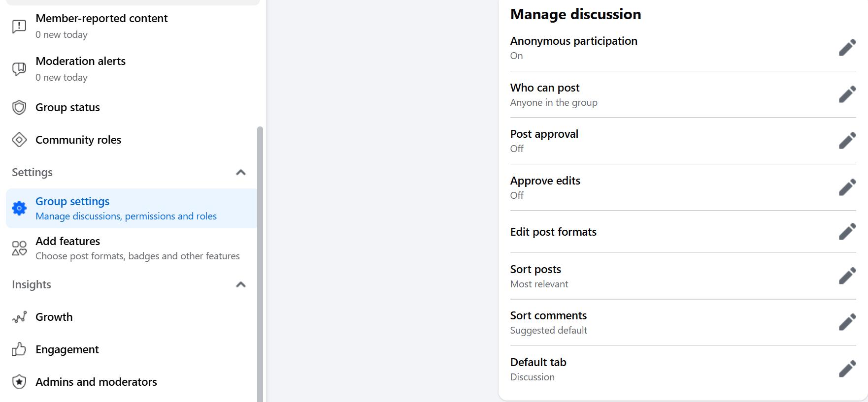Click the pencil icon beside Anonymous participation
This screenshot has width=868, height=402.
[847, 48]
